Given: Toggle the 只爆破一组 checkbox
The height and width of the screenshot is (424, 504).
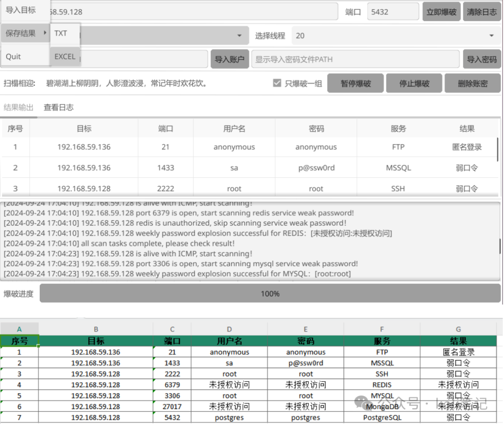Looking at the screenshot, I should 277,83.
